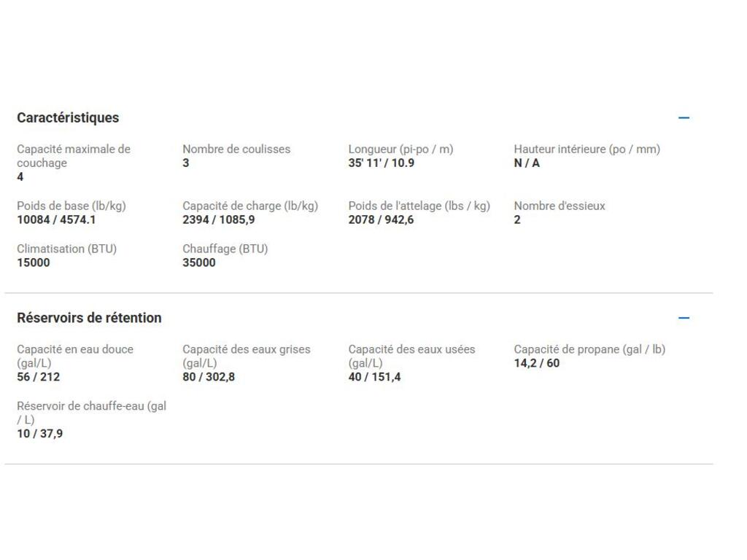
Task: Click the Poids de l'attelage label
Action: click(419, 206)
